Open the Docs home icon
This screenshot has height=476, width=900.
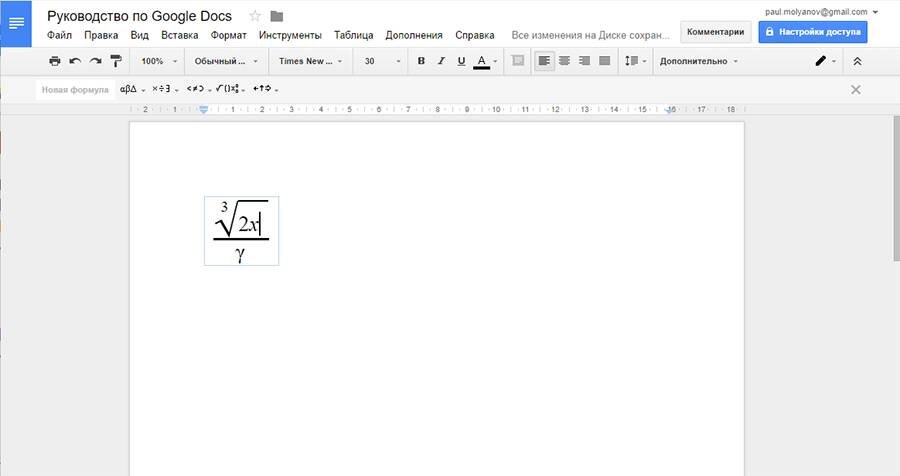16,24
